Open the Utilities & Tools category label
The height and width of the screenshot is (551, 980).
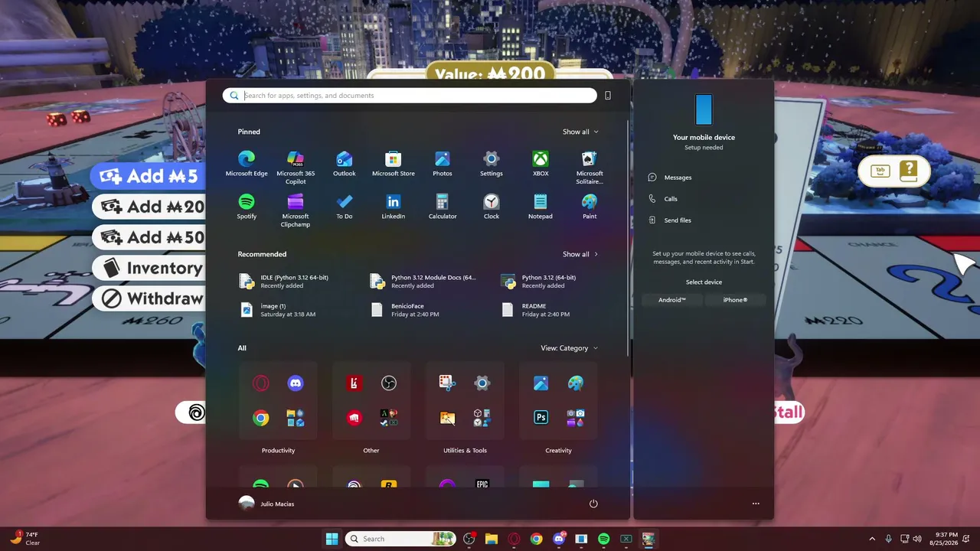tap(465, 451)
